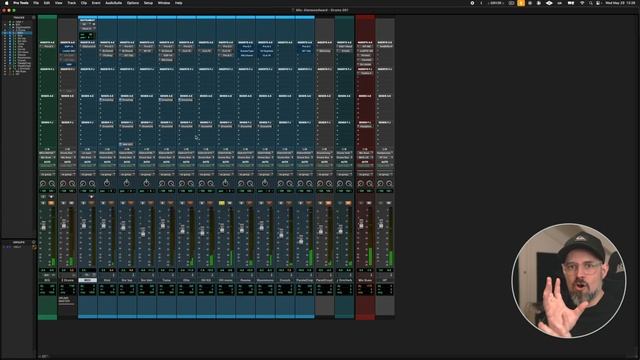
Task: Open the Groups list pop-up menu icon
Action: click(x=33, y=242)
